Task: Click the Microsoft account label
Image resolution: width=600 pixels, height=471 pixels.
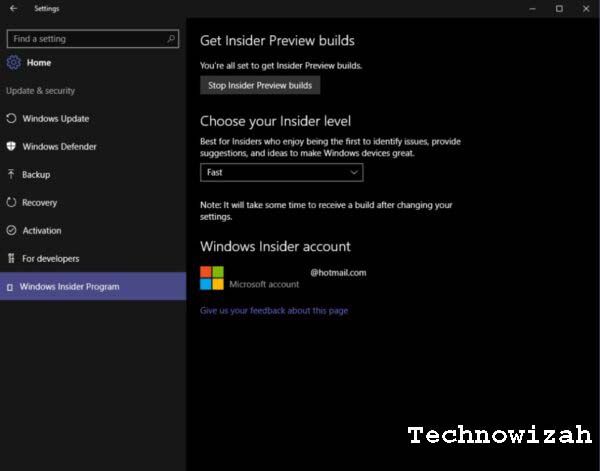Action: (264, 284)
